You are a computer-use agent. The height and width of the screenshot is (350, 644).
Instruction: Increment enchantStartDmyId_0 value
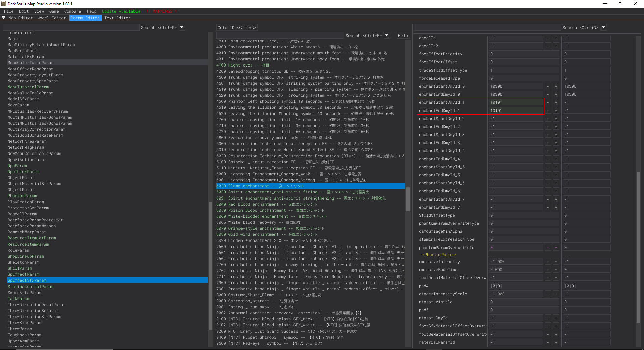click(x=556, y=86)
